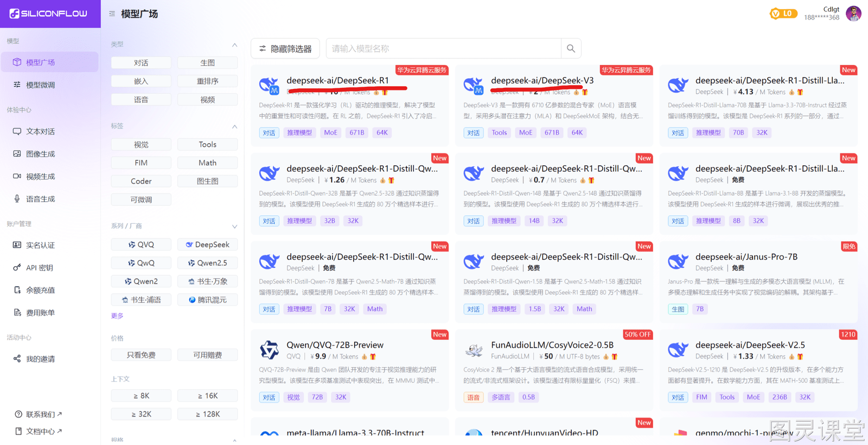Open the user avatar menu
868x445 pixels.
(x=853, y=14)
